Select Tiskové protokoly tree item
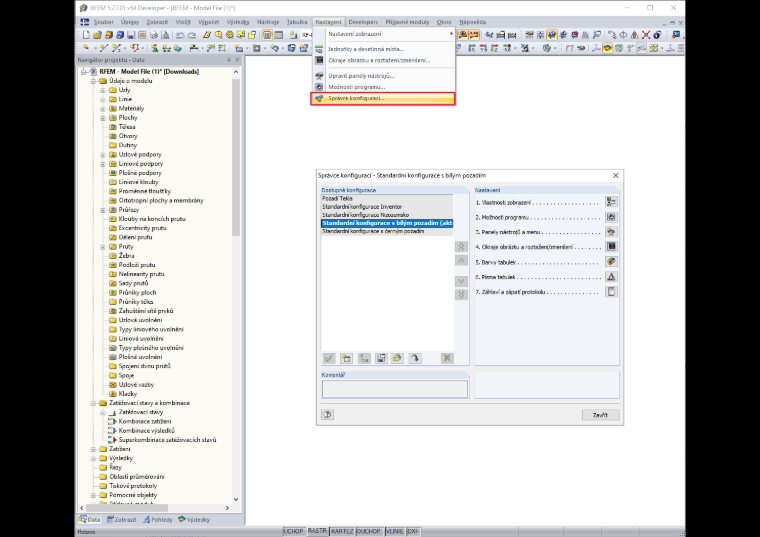The image size is (760, 537). coord(133,486)
